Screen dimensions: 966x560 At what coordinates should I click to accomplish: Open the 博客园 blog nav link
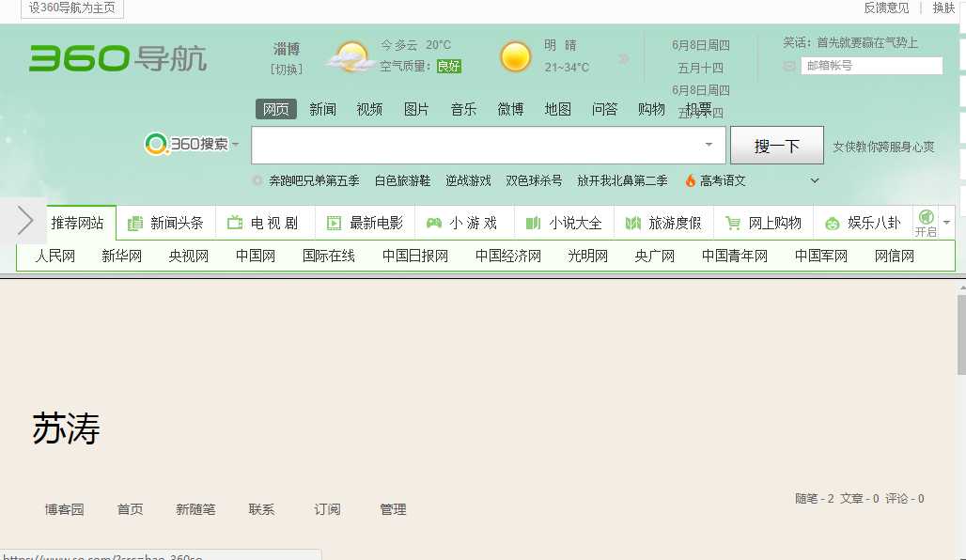tap(64, 509)
